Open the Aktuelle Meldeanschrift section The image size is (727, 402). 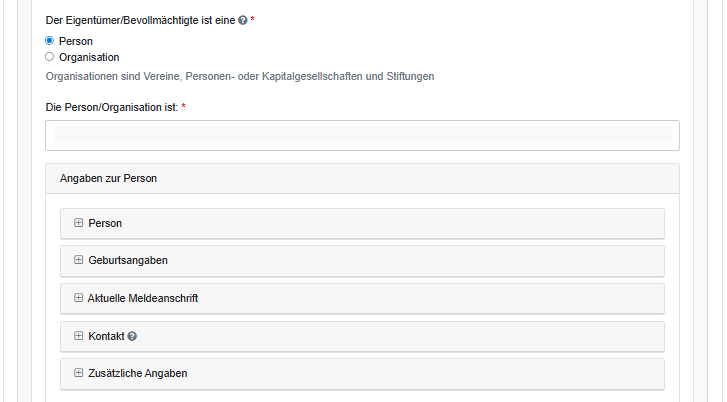[143, 298]
